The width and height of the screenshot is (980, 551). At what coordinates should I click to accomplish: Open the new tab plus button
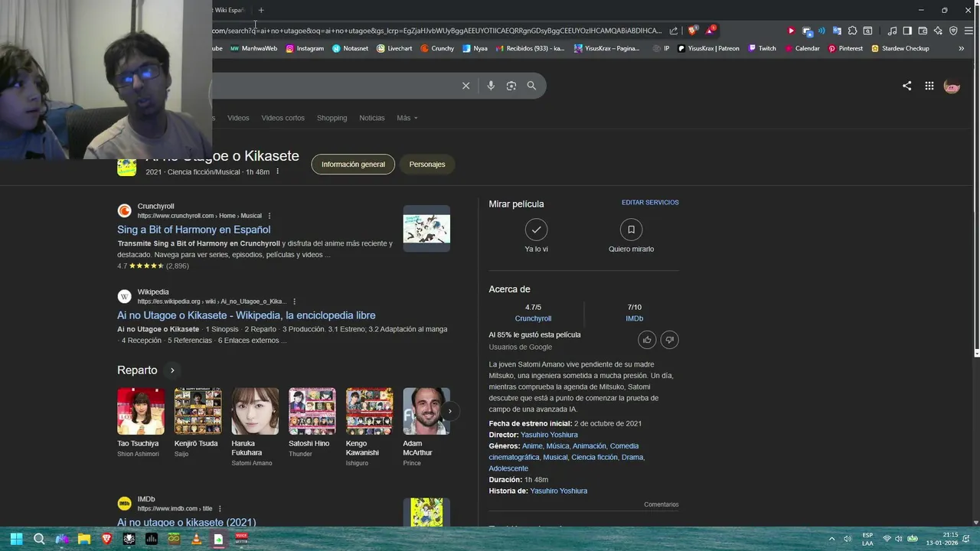click(x=261, y=10)
